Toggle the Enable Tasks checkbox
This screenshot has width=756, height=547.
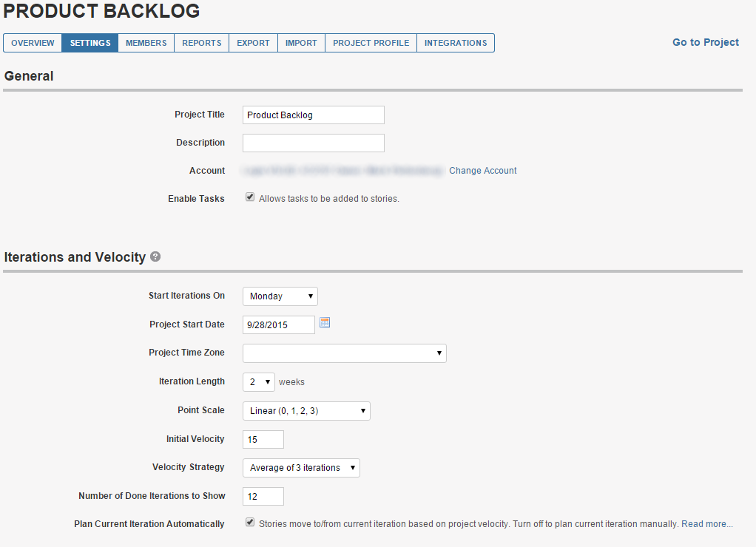[250, 197]
